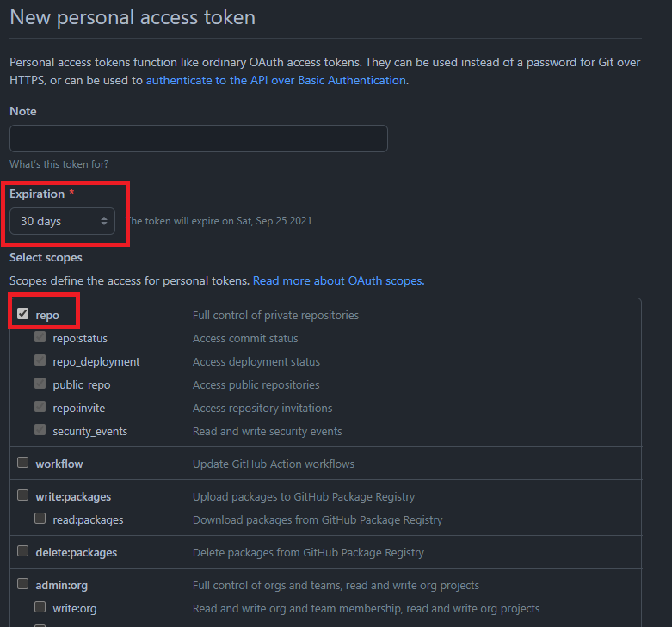Toggle the repo:status checkbox
The image size is (672, 627).
click(x=40, y=338)
